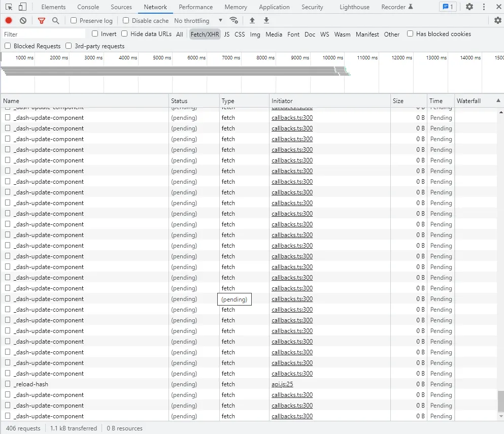This screenshot has width=504, height=434.
Task: Click the overview timeline at 10000 ms
Action: pos(333,58)
